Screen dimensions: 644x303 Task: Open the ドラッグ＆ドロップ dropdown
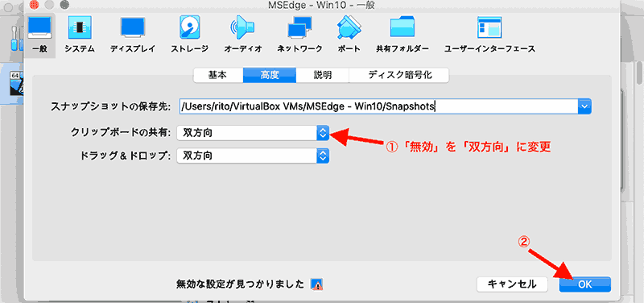(253, 156)
